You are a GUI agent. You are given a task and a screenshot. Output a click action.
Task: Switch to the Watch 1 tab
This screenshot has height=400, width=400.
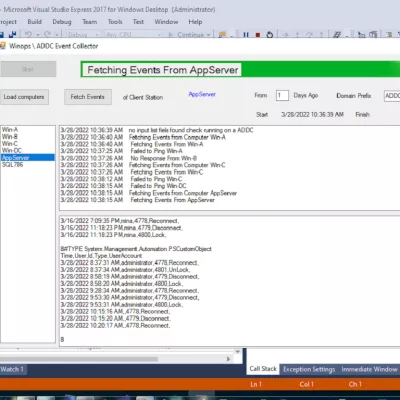coord(12,369)
